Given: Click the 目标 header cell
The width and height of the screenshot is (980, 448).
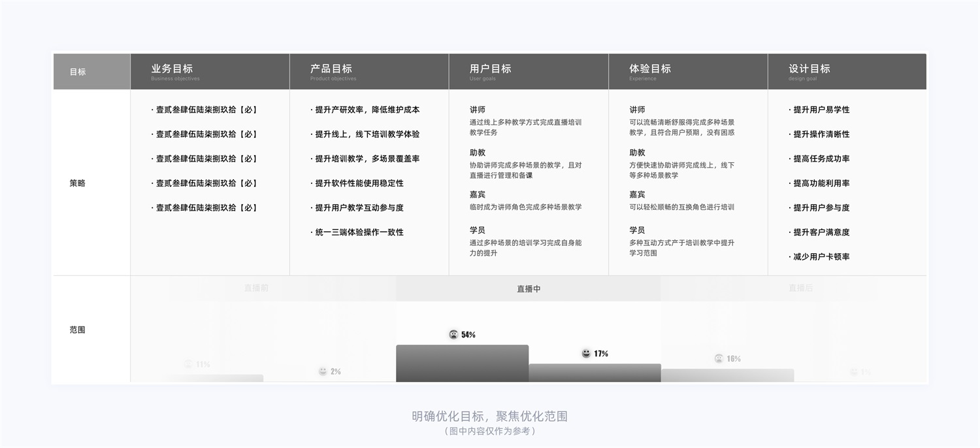Looking at the screenshot, I should [77, 71].
